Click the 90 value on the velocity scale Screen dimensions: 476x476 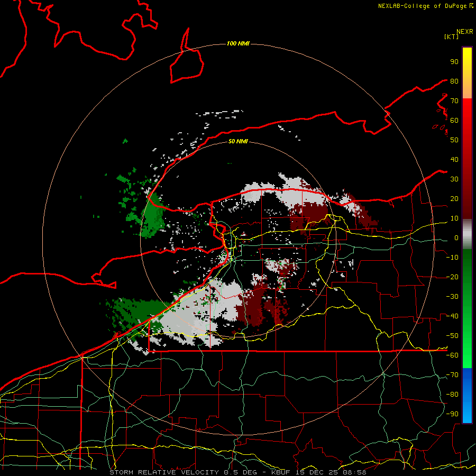454,62
